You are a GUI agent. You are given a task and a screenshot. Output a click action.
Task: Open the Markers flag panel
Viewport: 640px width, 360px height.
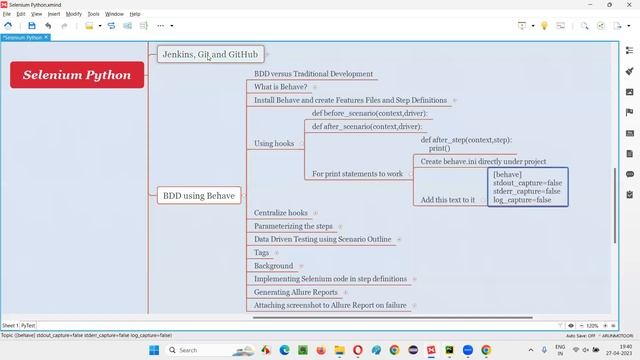pyautogui.click(x=630, y=112)
